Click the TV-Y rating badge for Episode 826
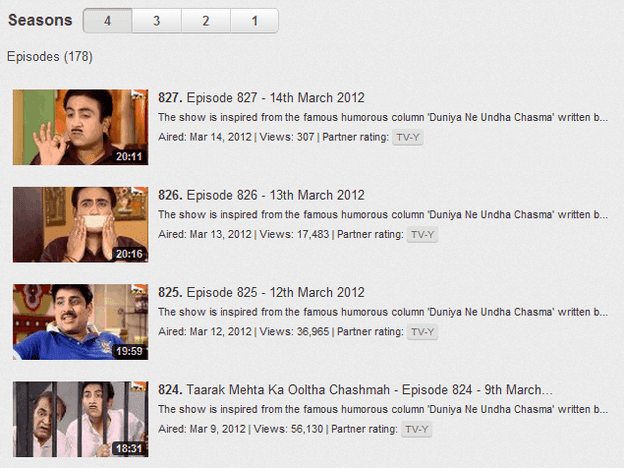The height and width of the screenshot is (468, 624). point(423,235)
